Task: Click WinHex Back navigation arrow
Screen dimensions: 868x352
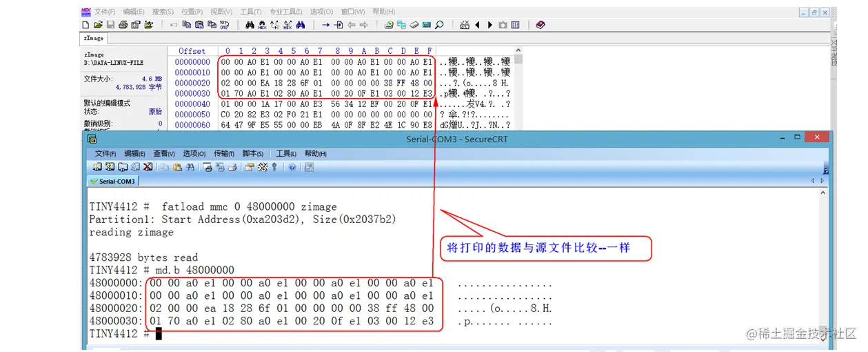Action: click(350, 25)
